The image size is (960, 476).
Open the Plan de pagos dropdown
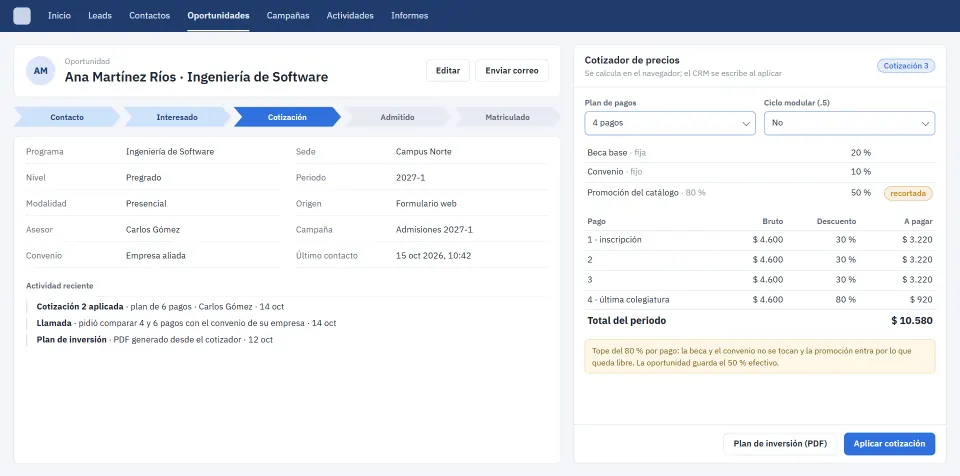670,123
